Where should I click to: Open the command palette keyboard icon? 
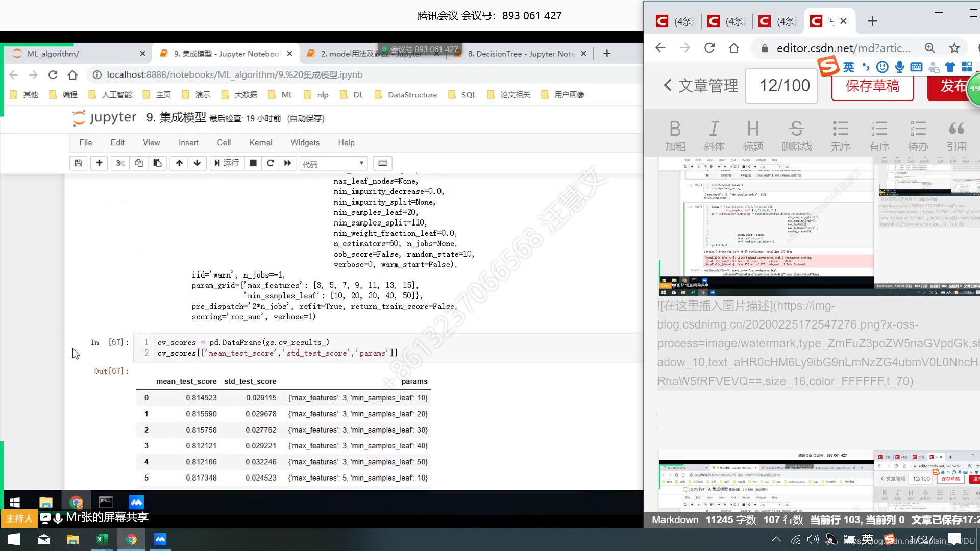click(x=383, y=163)
